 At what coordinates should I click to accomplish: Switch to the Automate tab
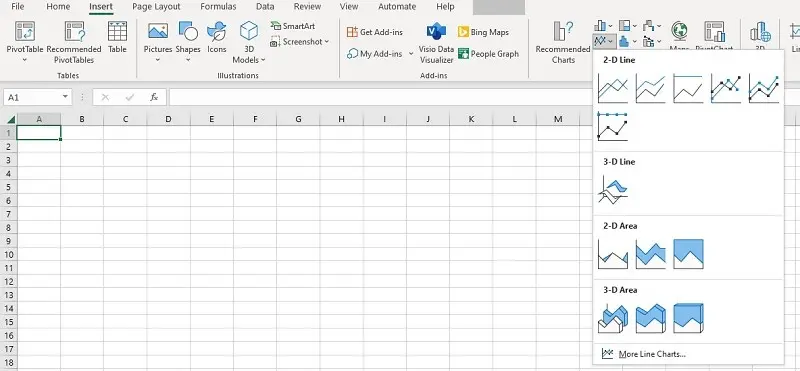tap(397, 7)
